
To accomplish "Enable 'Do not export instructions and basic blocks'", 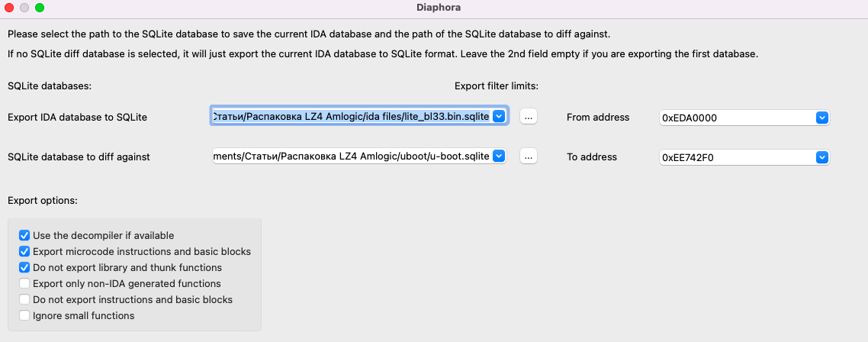I will (x=24, y=299).
